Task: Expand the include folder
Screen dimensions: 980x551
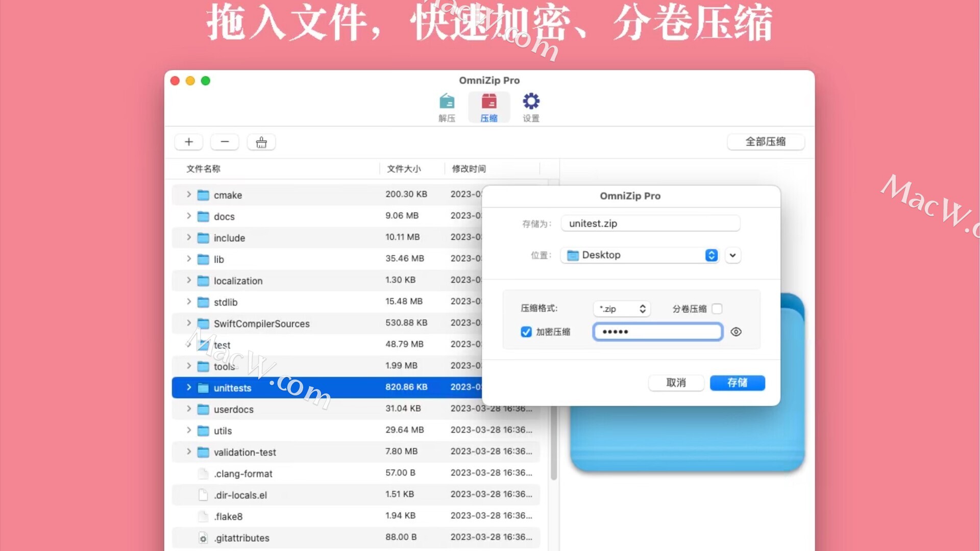Action: (189, 237)
